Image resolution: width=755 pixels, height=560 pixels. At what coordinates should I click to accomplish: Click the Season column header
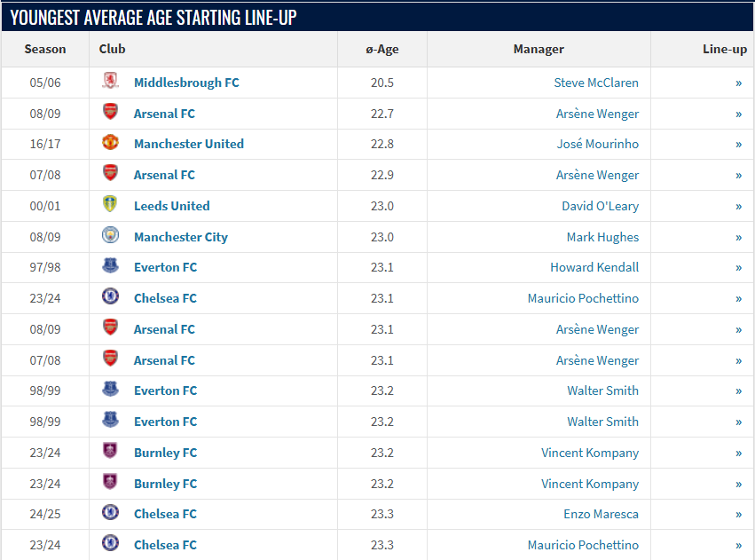[45, 50]
